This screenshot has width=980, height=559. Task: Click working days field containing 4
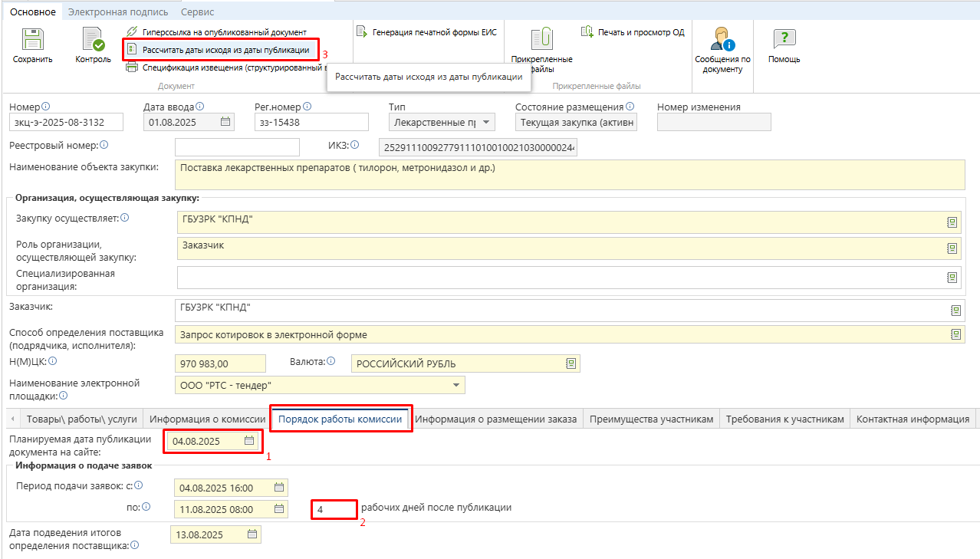[334, 508]
